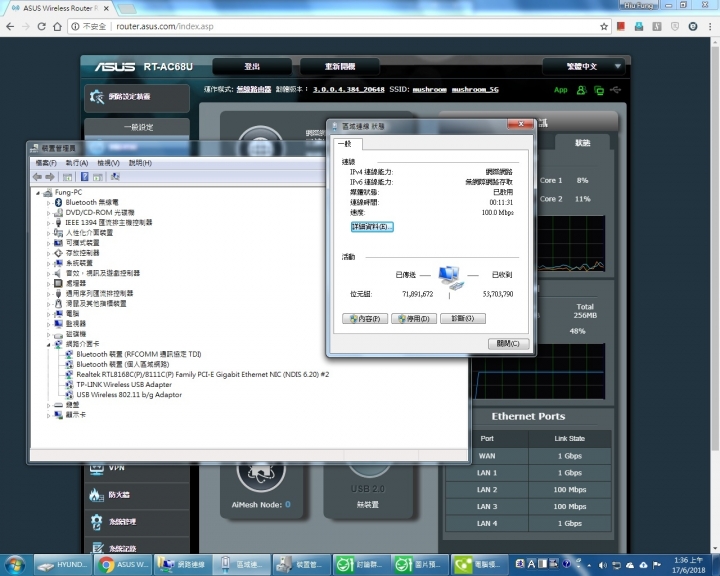Image resolution: width=720 pixels, height=576 pixels.
Task: Switch to the status tab in router panel
Action: point(582,143)
